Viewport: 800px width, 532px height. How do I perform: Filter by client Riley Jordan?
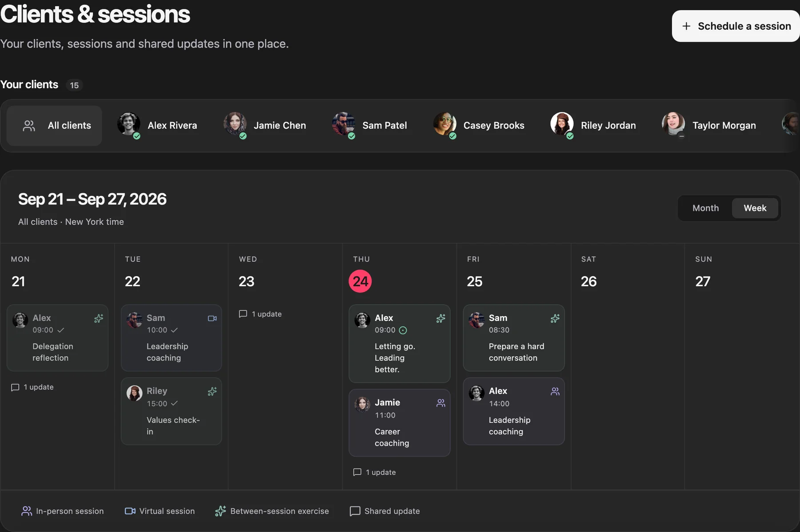(593, 126)
